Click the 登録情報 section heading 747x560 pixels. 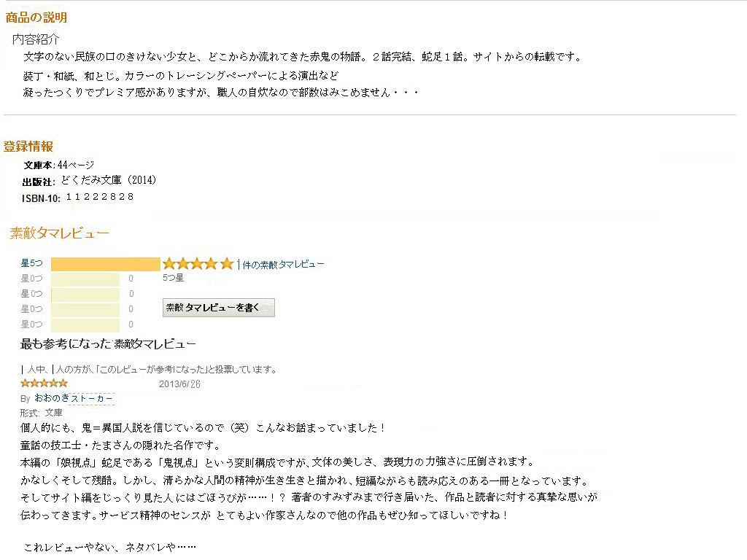point(28,146)
